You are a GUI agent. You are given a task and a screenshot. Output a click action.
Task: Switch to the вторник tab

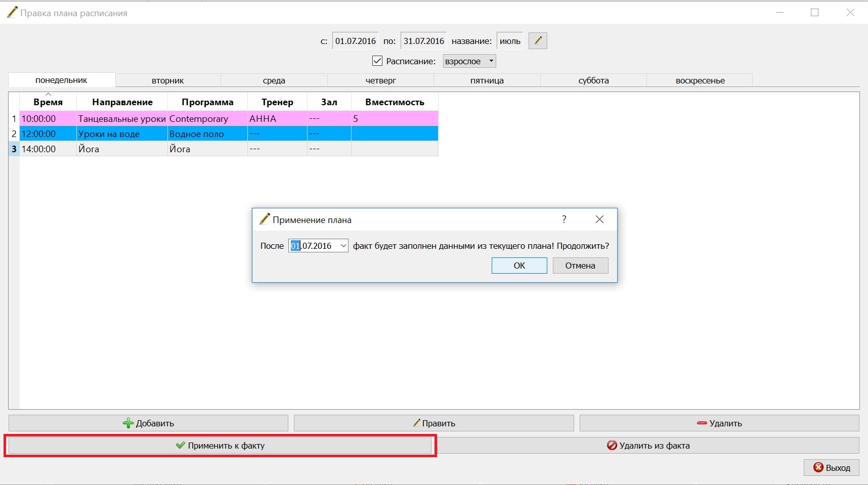[x=168, y=80]
